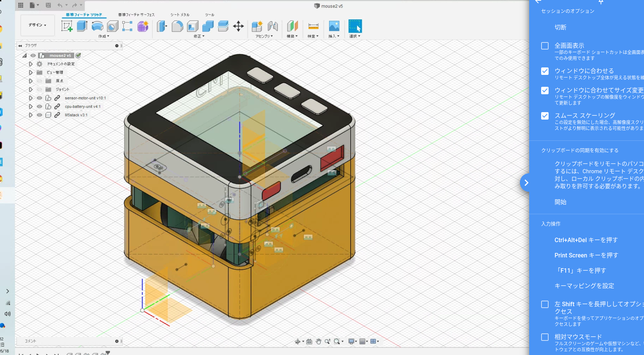644x355 pixels.
Task: Collapse the session options side panel arrow
Action: (526, 183)
